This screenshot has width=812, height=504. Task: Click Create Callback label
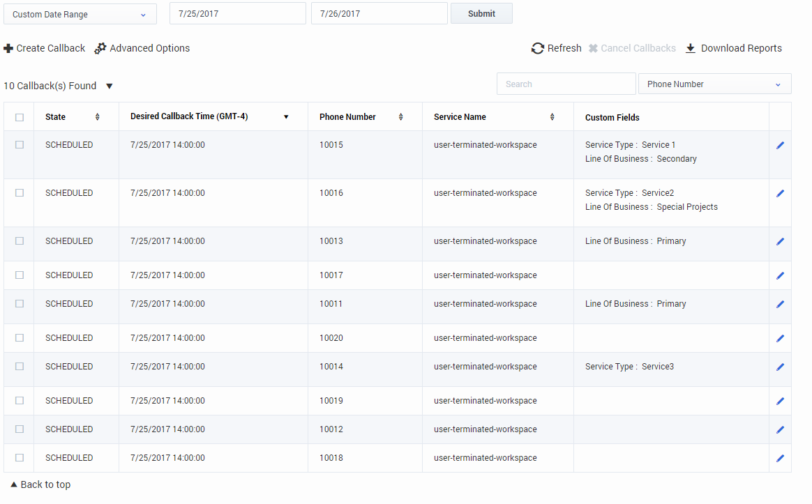(x=51, y=48)
